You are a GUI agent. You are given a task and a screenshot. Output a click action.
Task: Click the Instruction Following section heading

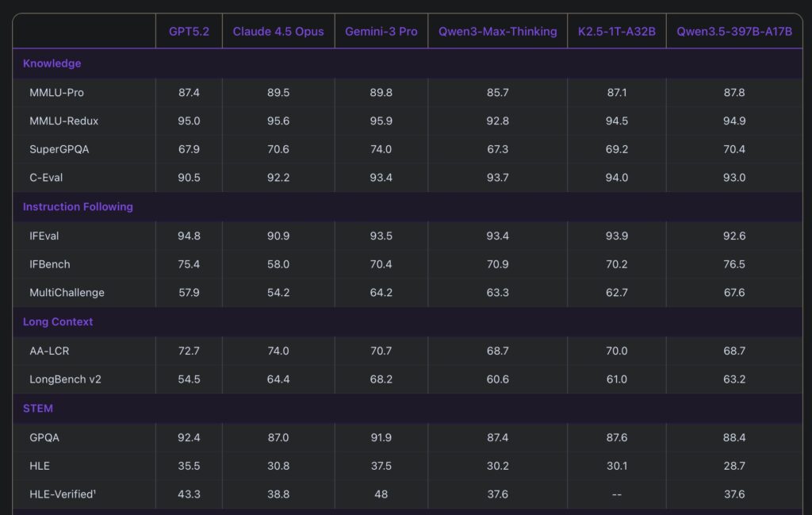[78, 207]
